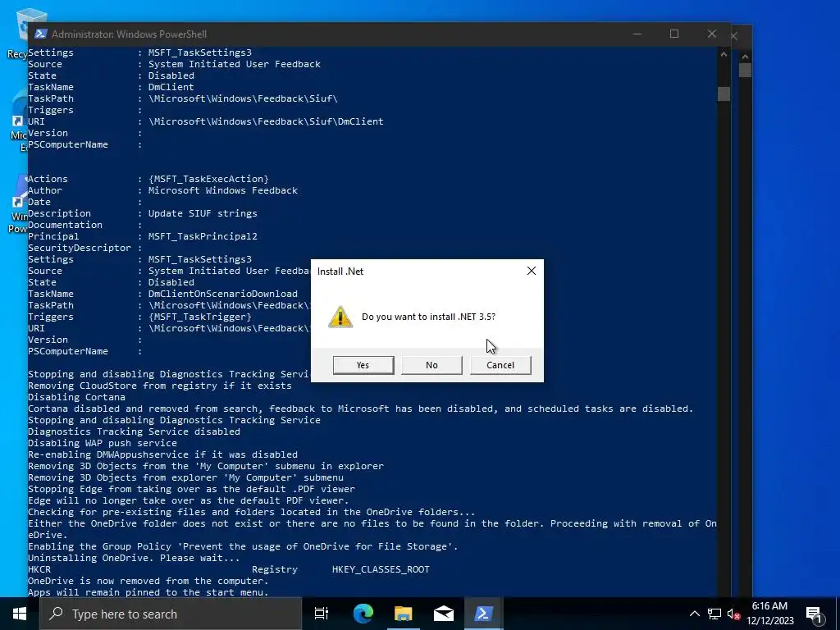Launch Microsoft Edge from the taskbar
Screen dimensions: 840x630
pyautogui.click(x=363, y=614)
